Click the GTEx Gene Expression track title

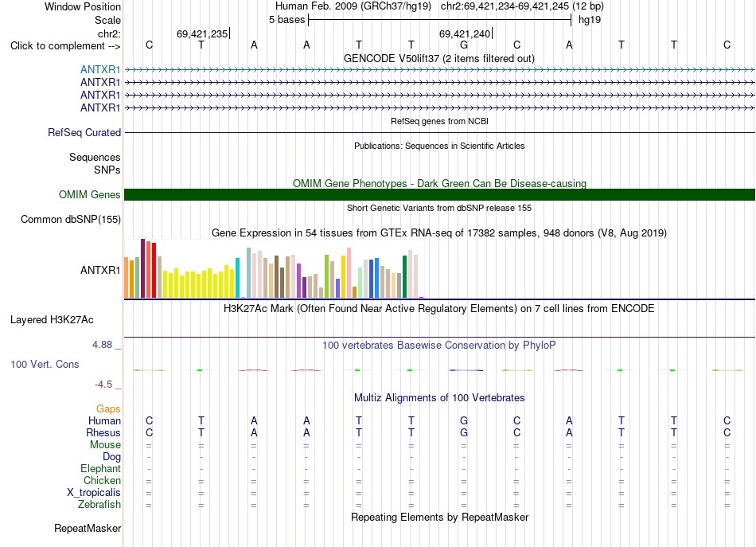pyautogui.click(x=439, y=233)
